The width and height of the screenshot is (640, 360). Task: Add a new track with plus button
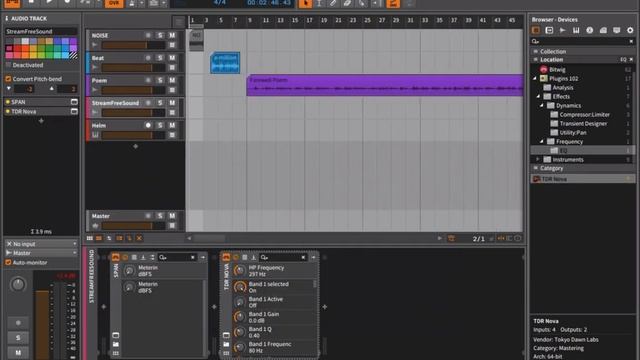coord(136,146)
